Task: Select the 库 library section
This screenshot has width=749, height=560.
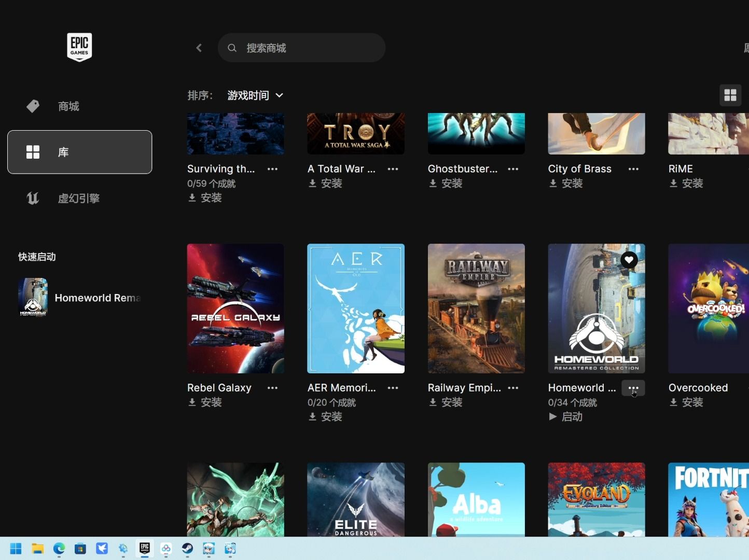Action: tap(79, 152)
